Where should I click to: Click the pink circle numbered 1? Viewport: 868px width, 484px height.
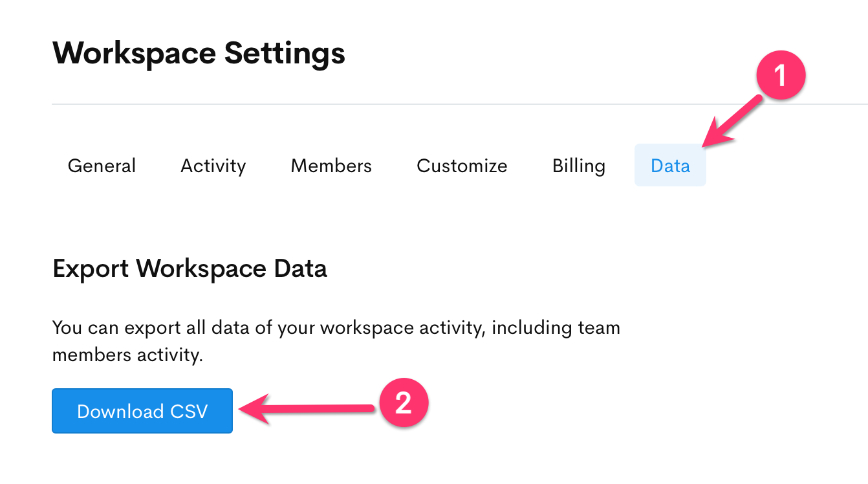click(x=779, y=76)
